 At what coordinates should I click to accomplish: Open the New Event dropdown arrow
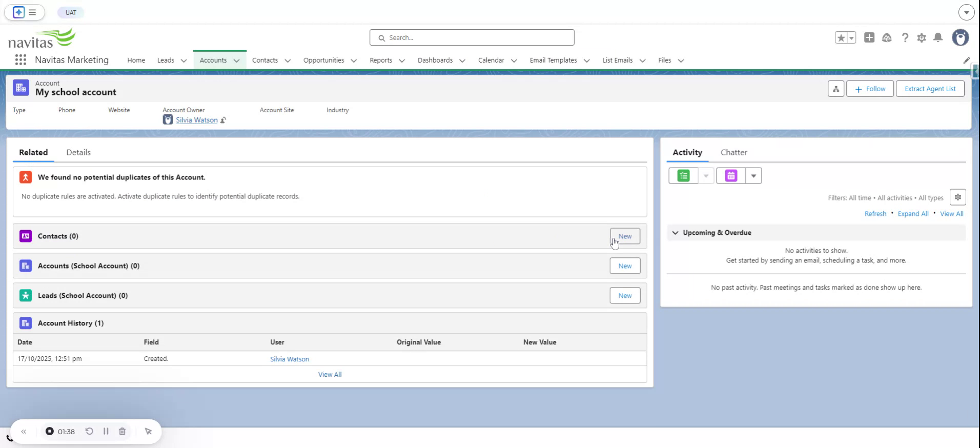pyautogui.click(x=753, y=176)
